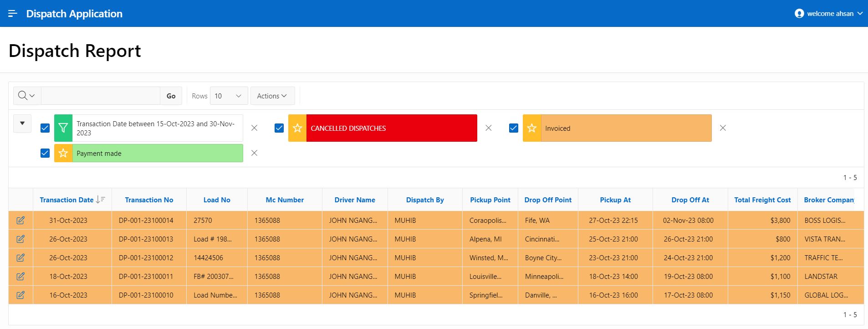
Task: Click the green Transaction Date filter funnel icon
Action: [x=63, y=128]
